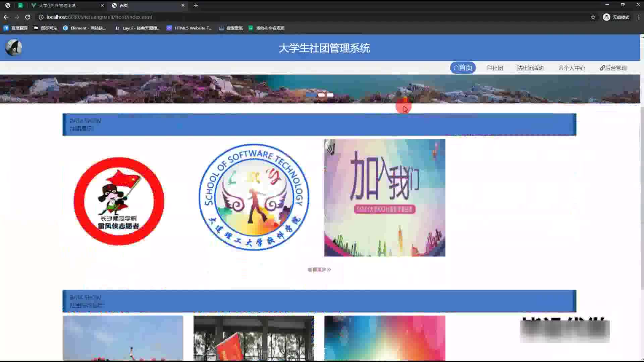The image size is (644, 362).
Task: Open the 雷风侠志愿者 club thumbnail
Action: coord(119,201)
